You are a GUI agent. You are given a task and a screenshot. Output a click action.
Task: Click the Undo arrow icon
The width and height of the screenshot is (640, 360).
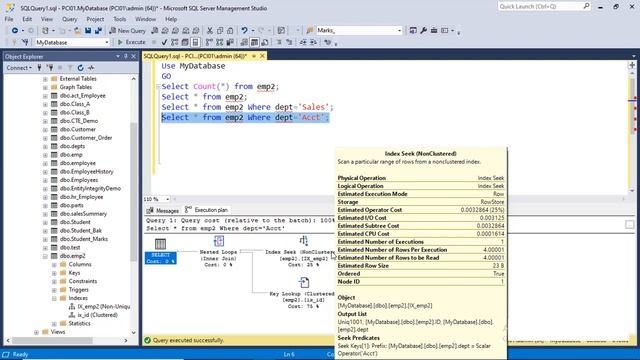pyautogui.click(x=244, y=31)
